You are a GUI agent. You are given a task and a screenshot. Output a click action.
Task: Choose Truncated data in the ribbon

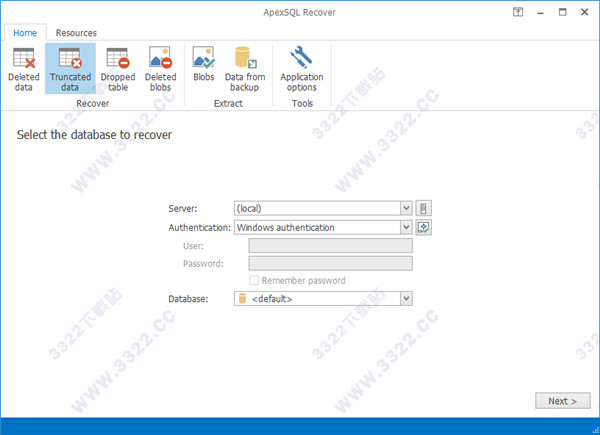[x=70, y=69]
